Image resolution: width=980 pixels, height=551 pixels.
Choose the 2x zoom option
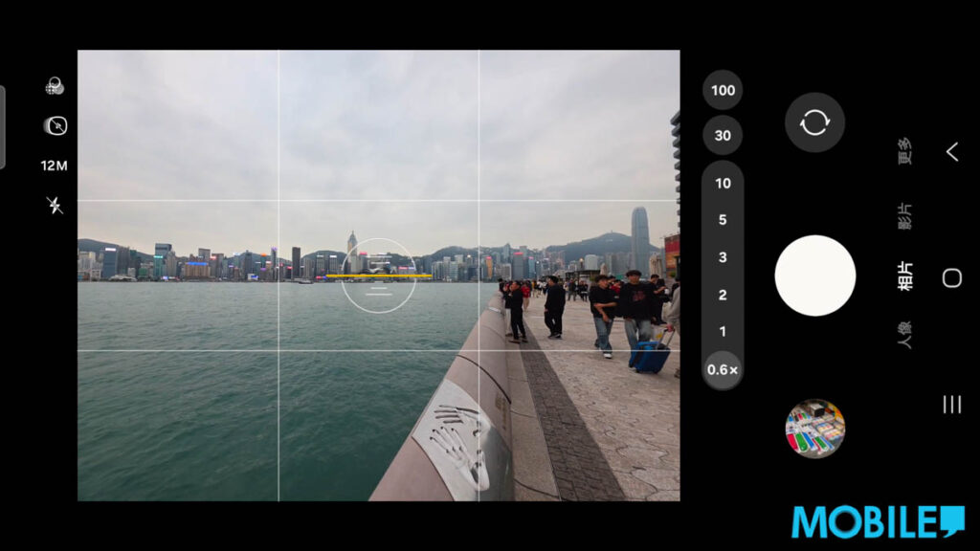tap(723, 295)
